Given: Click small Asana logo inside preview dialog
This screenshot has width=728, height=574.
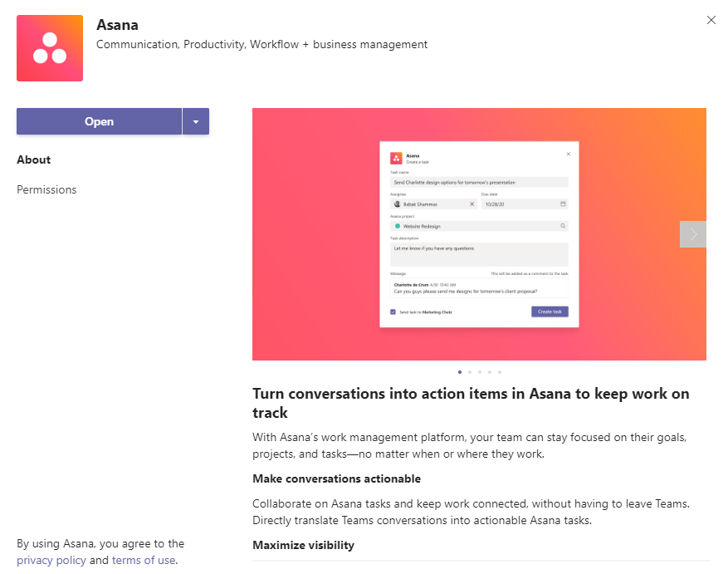Looking at the screenshot, I should pos(396,159).
